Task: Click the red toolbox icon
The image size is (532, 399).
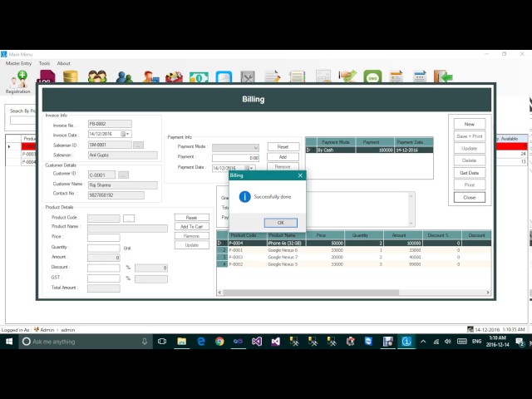Action: coord(174,76)
